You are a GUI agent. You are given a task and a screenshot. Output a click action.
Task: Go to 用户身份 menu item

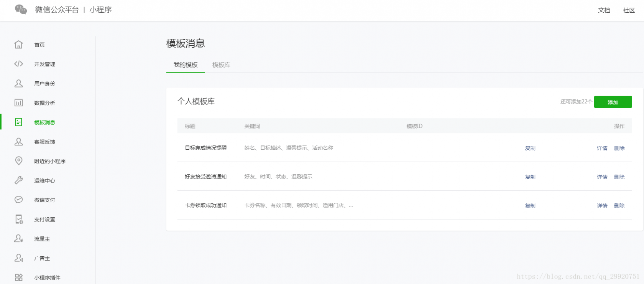(x=44, y=84)
